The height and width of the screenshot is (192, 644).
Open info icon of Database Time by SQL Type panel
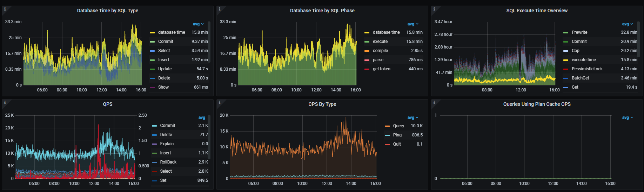[x=5, y=9]
